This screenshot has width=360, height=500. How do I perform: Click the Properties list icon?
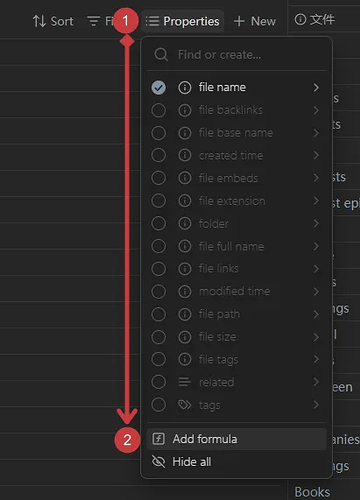pos(152,21)
